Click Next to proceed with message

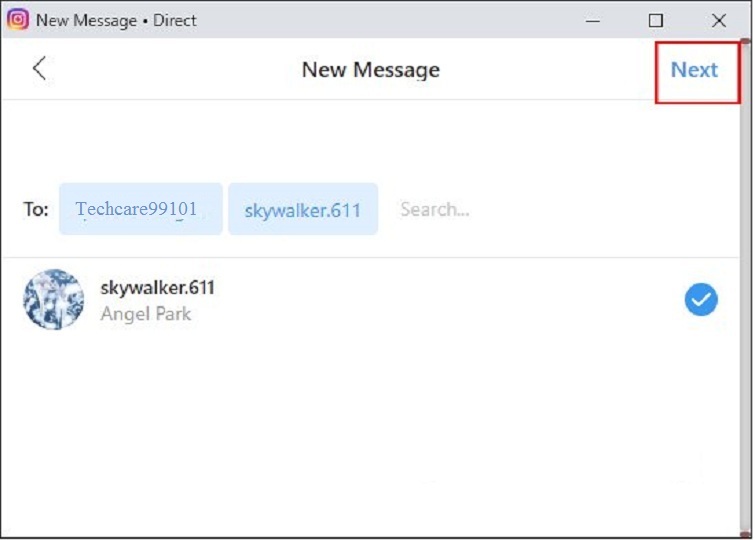click(x=694, y=70)
